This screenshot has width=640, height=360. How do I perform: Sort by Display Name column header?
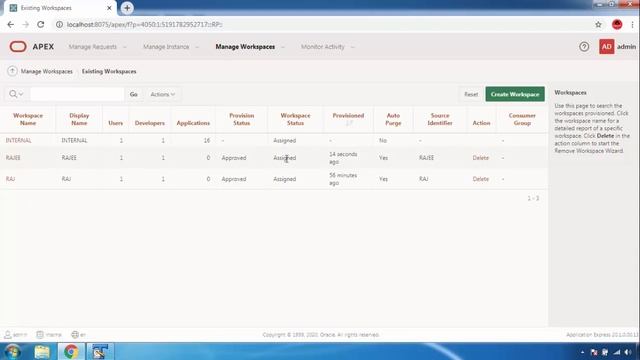click(x=79, y=119)
